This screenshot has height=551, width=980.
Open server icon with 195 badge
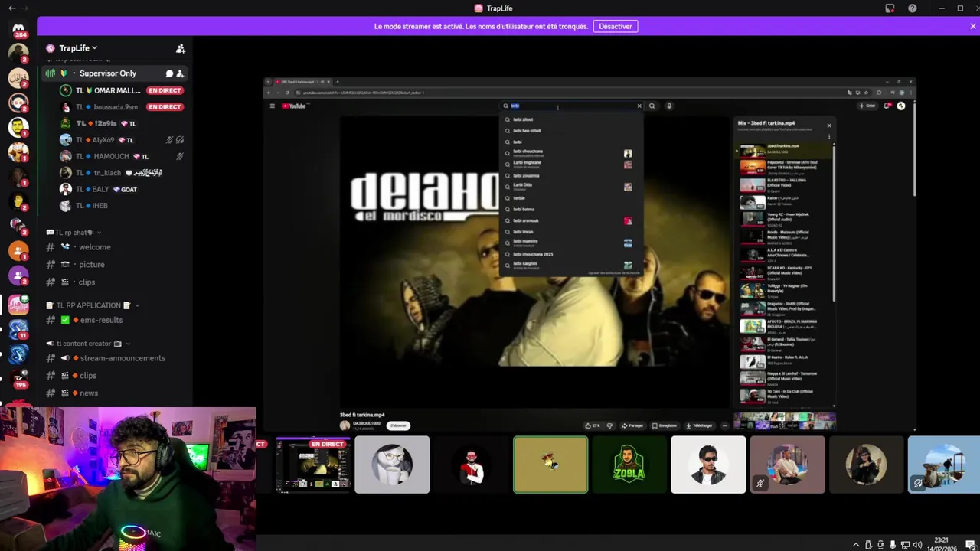[x=18, y=378]
